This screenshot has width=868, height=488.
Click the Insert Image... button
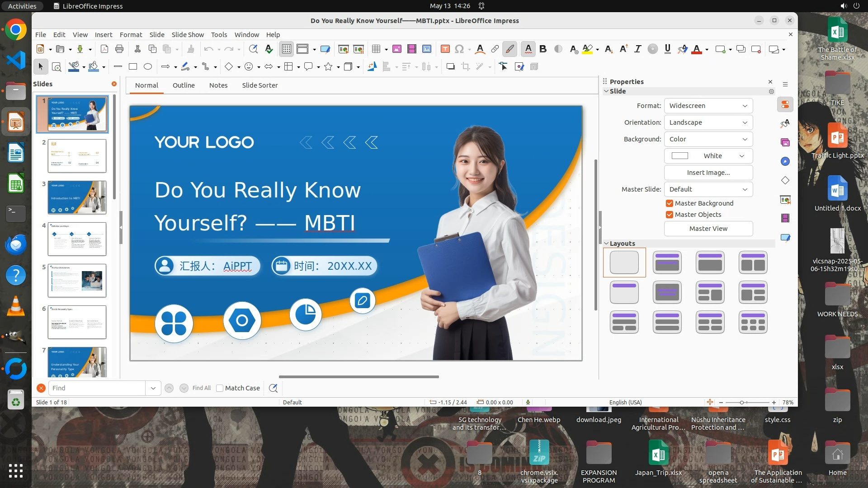[x=708, y=173]
